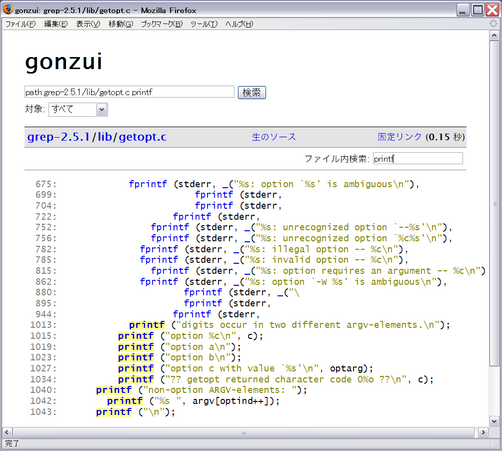Click the vertical scrollbar down arrow
The image size is (502, 451).
[x=494, y=421]
